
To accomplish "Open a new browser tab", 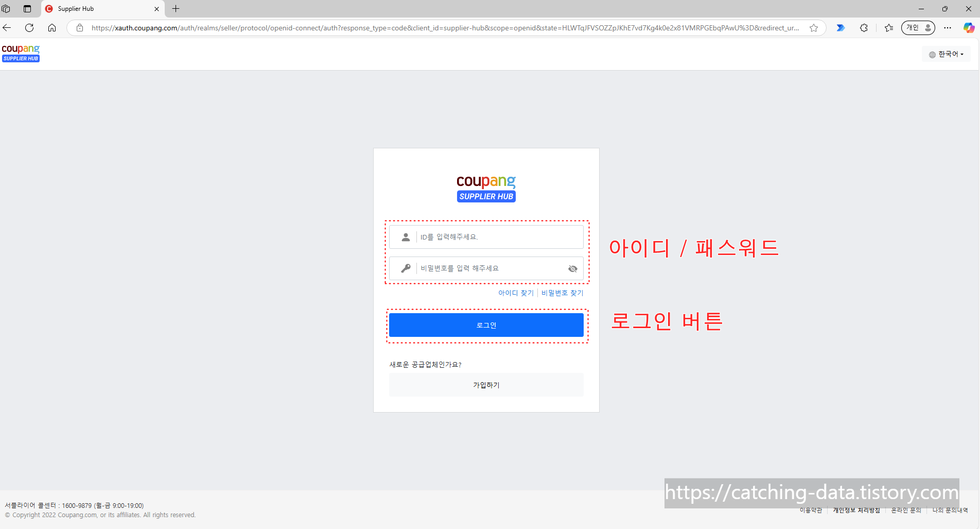I will click(176, 9).
